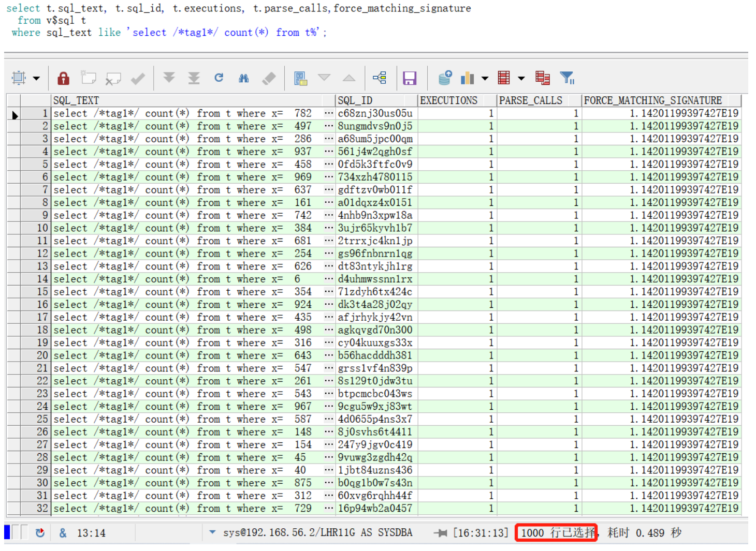Viewport: 756px width, 551px height.
Task: Expand the dropdown arrow beside chart icon
Action: pos(485,79)
